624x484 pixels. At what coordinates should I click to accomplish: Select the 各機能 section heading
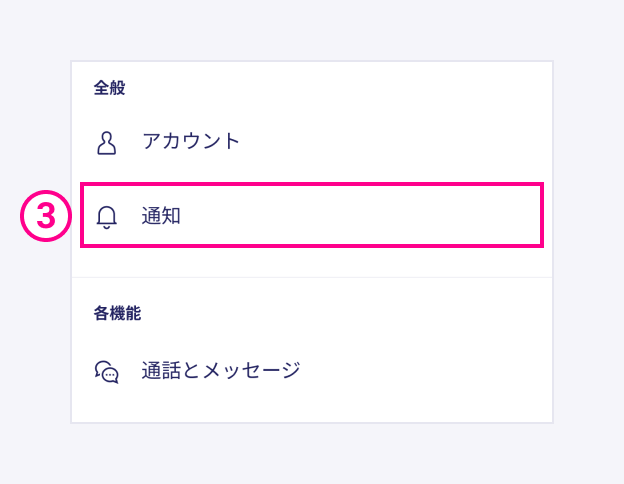pos(117,313)
